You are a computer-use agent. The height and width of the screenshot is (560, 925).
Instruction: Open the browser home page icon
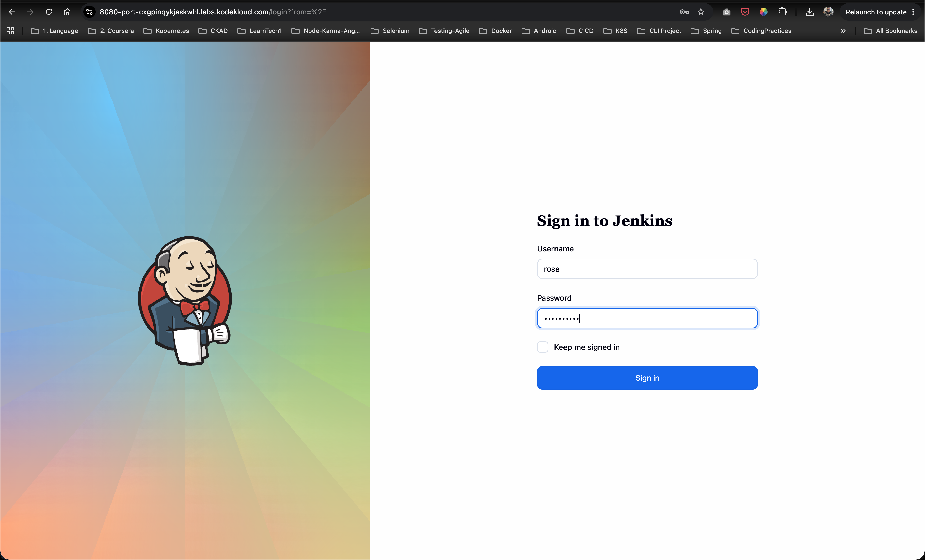(67, 12)
